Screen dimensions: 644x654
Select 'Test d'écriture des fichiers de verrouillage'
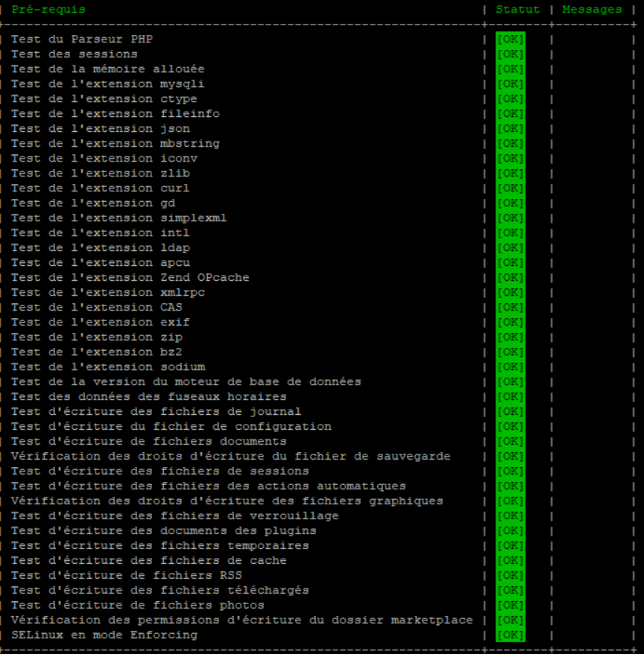[x=175, y=516]
